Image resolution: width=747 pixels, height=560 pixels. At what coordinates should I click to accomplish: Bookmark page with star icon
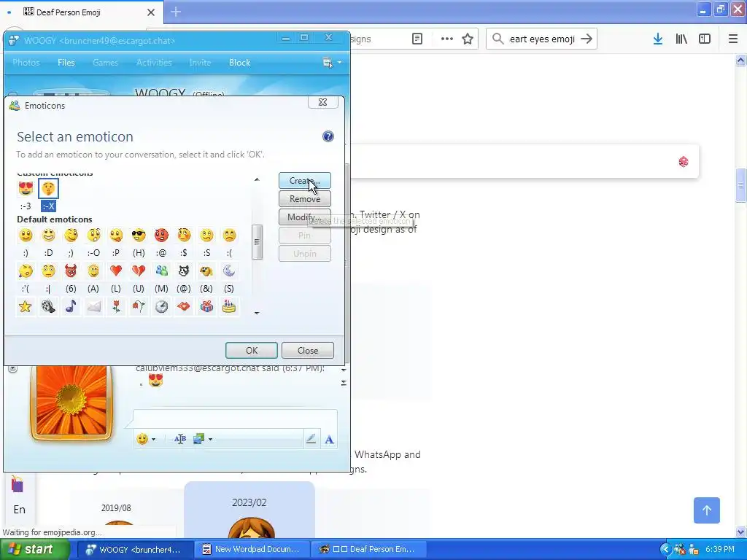468,39
